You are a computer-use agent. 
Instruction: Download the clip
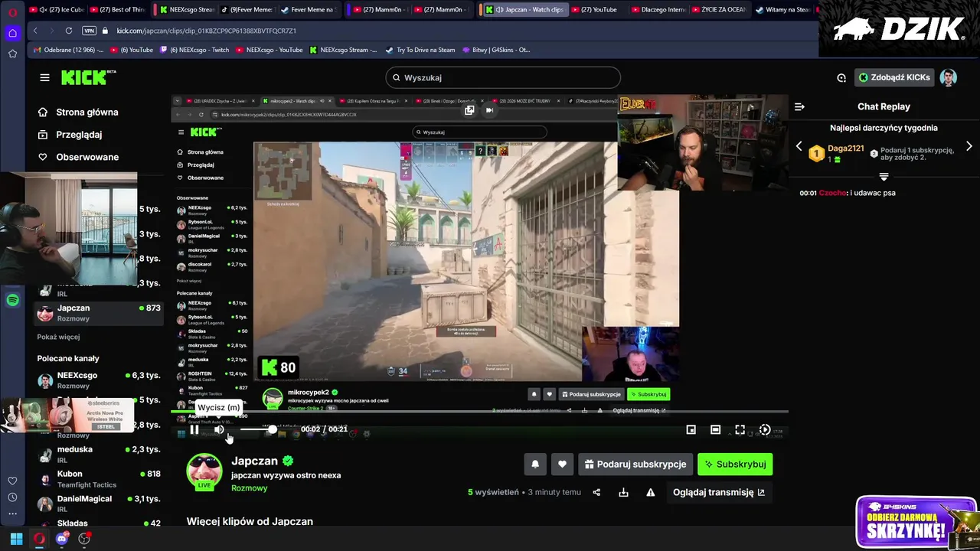623,492
